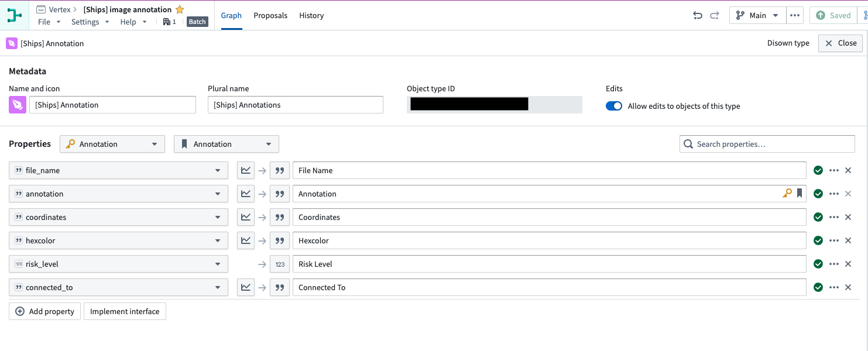This screenshot has width=868, height=351.
Task: Open the Main branch dropdown
Action: (x=757, y=15)
